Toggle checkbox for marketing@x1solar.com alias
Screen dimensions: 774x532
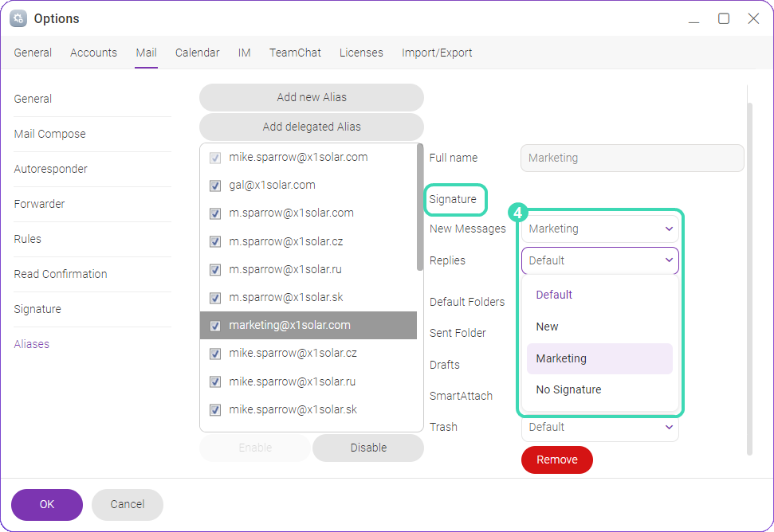pyautogui.click(x=215, y=326)
